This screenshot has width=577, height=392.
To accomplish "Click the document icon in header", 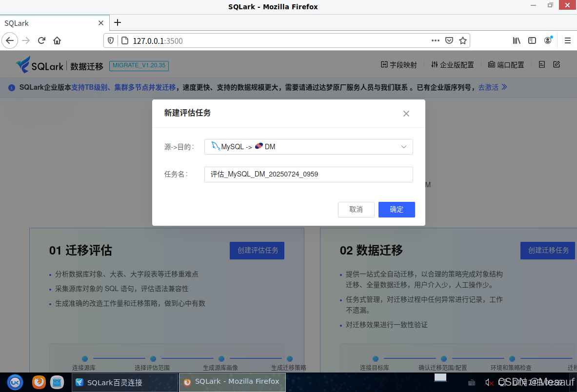I will point(542,65).
